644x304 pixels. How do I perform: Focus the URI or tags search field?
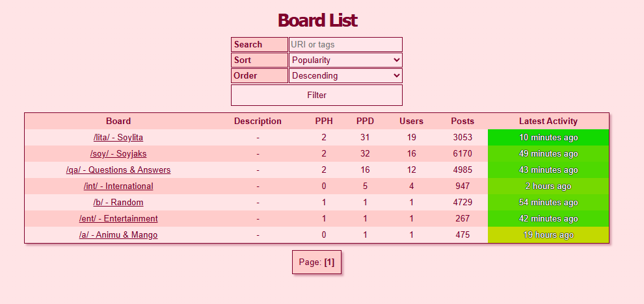pos(345,45)
